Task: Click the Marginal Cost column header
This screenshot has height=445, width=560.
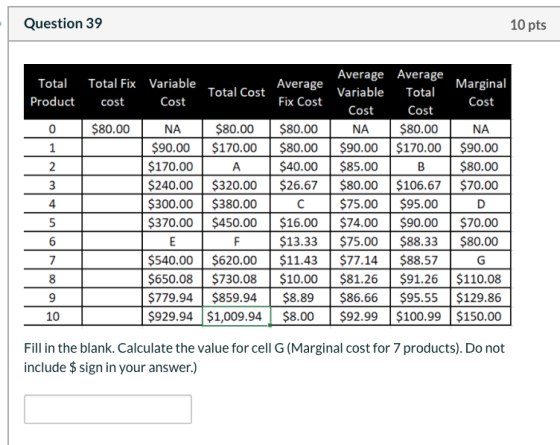Action: [481, 92]
